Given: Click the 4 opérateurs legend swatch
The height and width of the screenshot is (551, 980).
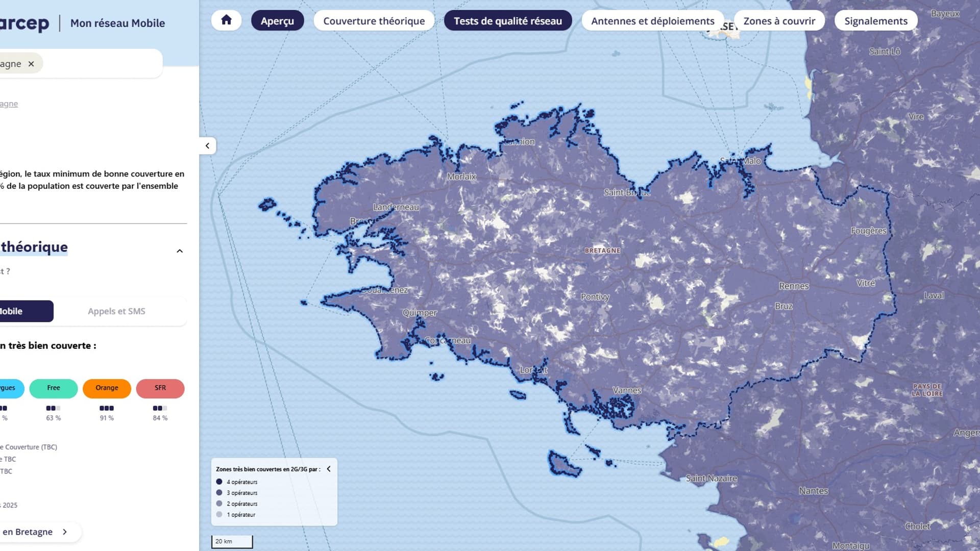Looking at the screenshot, I should (219, 482).
